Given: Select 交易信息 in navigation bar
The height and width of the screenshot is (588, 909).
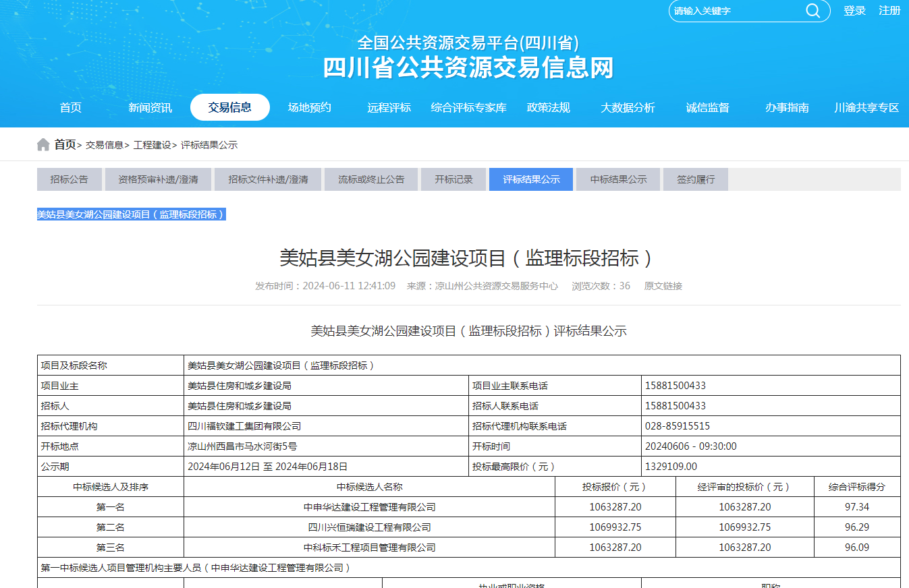Looking at the screenshot, I should coord(230,107).
